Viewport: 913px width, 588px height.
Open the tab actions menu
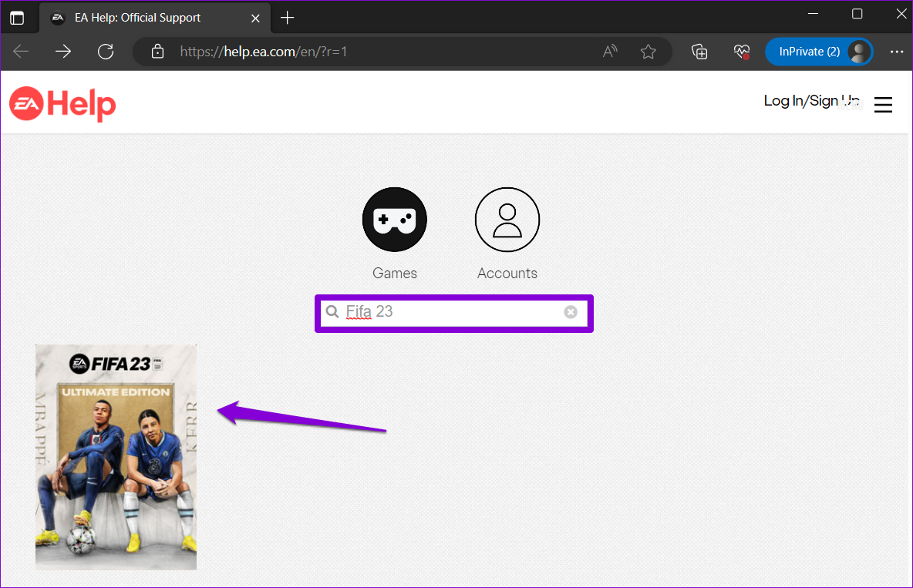tap(17, 18)
